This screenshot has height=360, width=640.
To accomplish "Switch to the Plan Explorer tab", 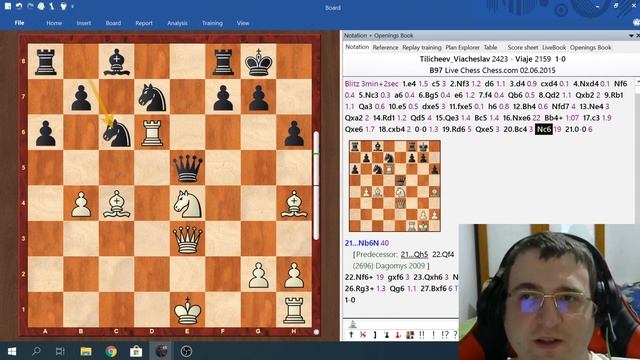I will [462, 47].
